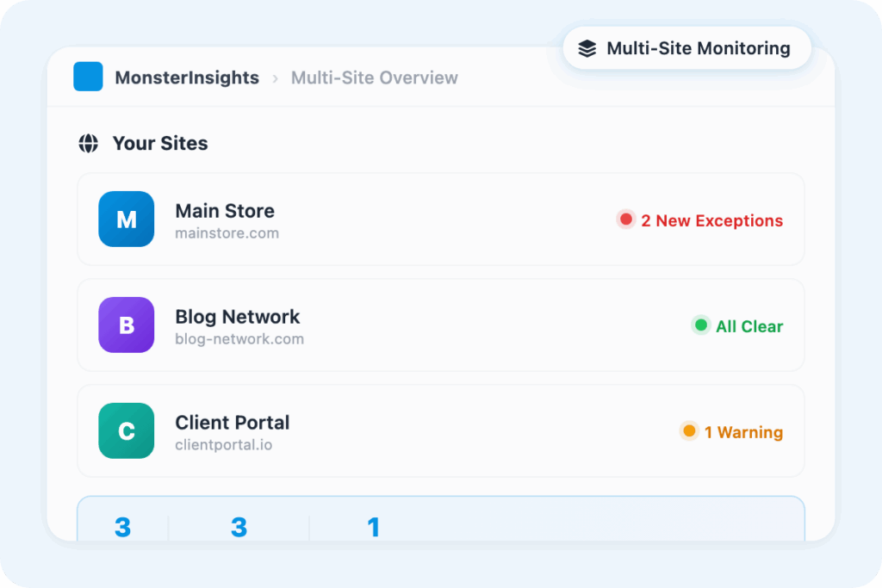Open the 2 New Exceptions alert
882x588 pixels.
pos(711,220)
